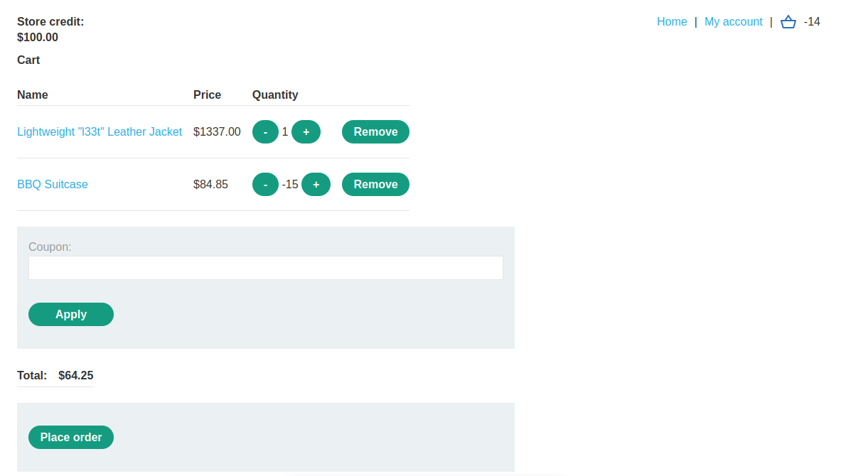Open the Lightweight "l33t" Leather Jacket product
The width and height of the screenshot is (868, 476).
[100, 132]
